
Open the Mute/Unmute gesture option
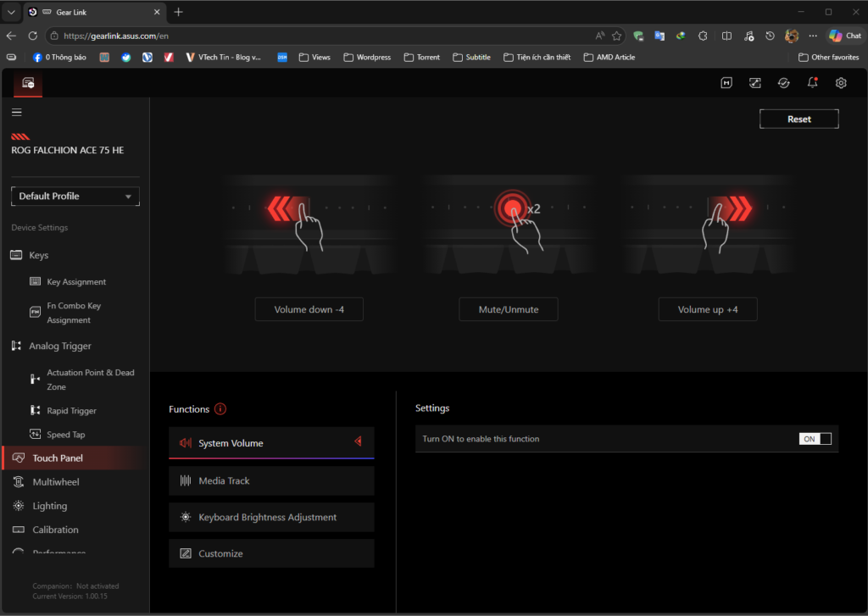[509, 310]
